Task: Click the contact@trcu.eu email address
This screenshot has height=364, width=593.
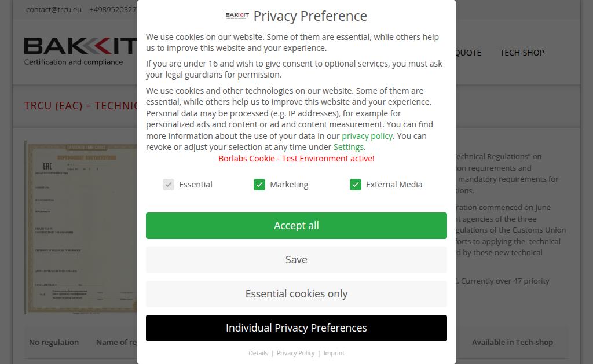Action: coord(54,9)
